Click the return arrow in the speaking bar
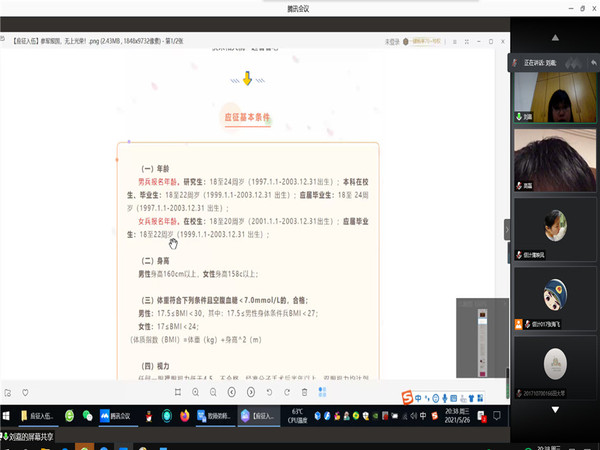 593,62
